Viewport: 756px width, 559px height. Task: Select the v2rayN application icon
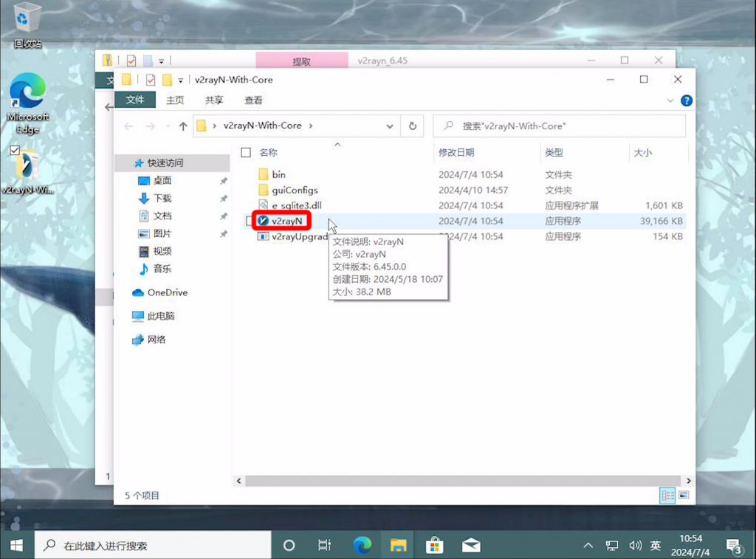click(x=264, y=221)
